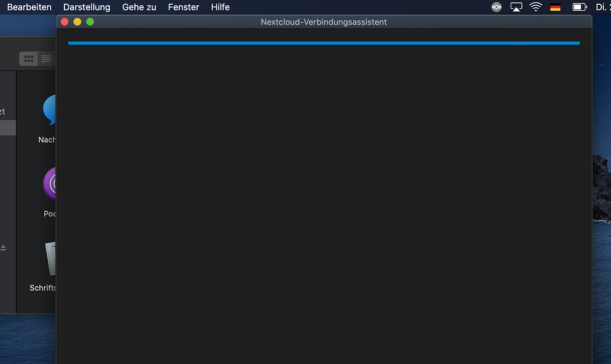Click the date and time in menu bar

[x=603, y=7]
